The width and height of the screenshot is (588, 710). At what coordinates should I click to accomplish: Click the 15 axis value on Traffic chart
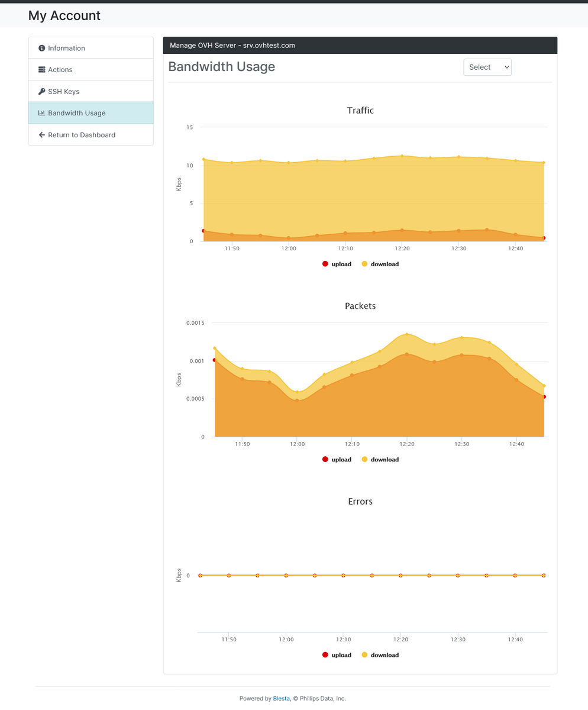(x=190, y=127)
